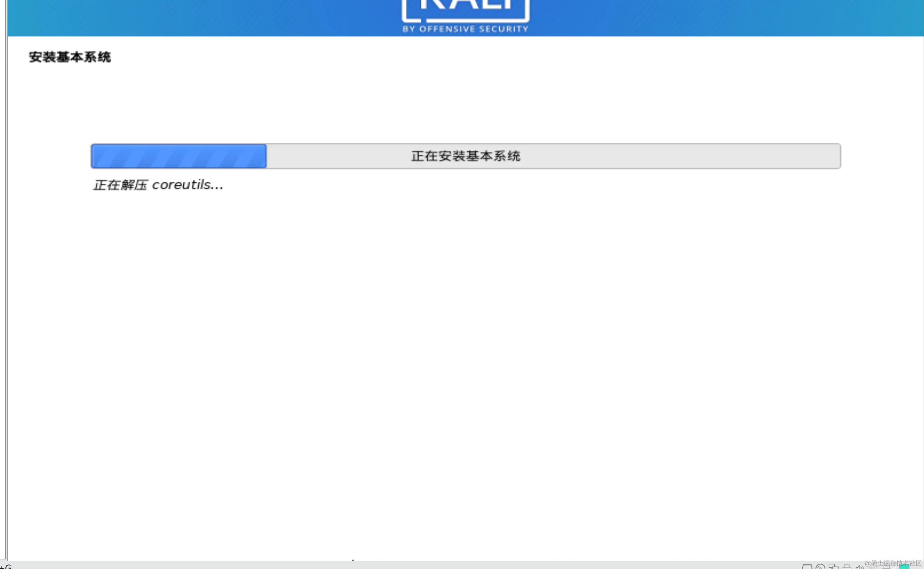Click the network adapter status icon
Image resolution: width=924 pixels, height=569 pixels.
[x=833, y=567]
